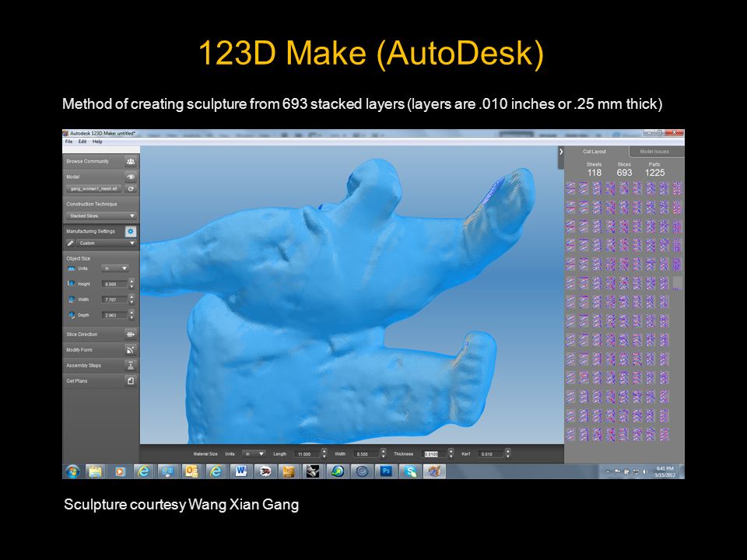Image resolution: width=747 pixels, height=560 pixels.
Task: Increase Depth with the stepper up arrow
Action: tap(132, 313)
